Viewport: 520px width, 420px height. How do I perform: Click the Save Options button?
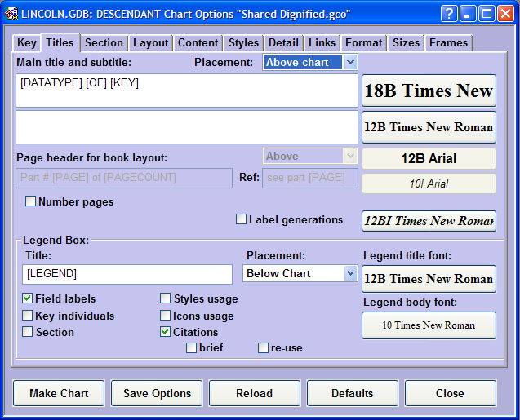[x=157, y=393]
